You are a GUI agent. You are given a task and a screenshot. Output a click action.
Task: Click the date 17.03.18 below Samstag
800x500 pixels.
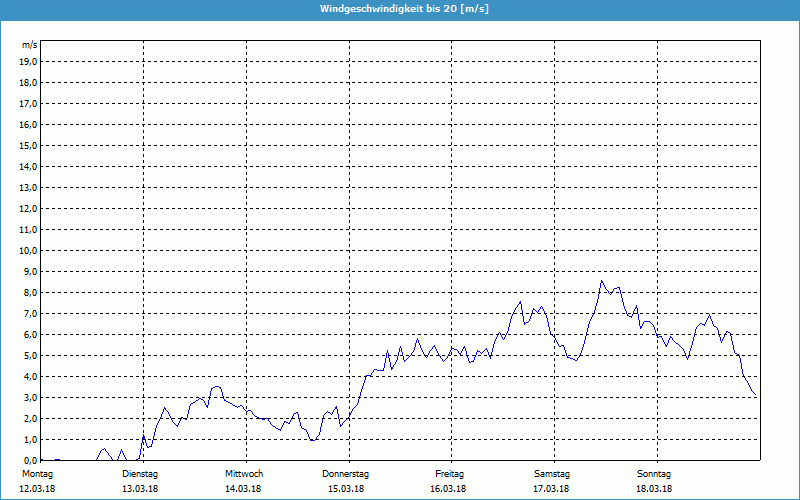(x=552, y=489)
